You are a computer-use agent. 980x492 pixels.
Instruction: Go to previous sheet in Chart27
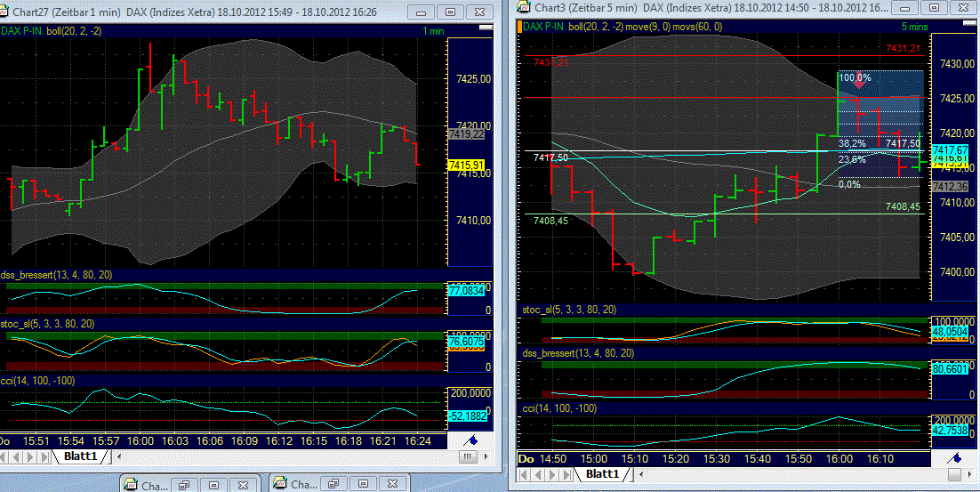[x=17, y=457]
